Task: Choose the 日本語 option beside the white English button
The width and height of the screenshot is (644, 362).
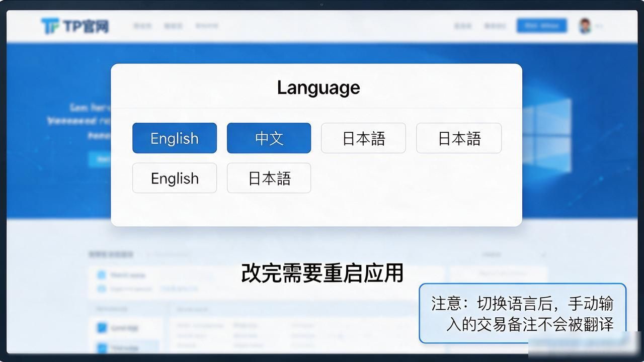Action: (x=269, y=178)
